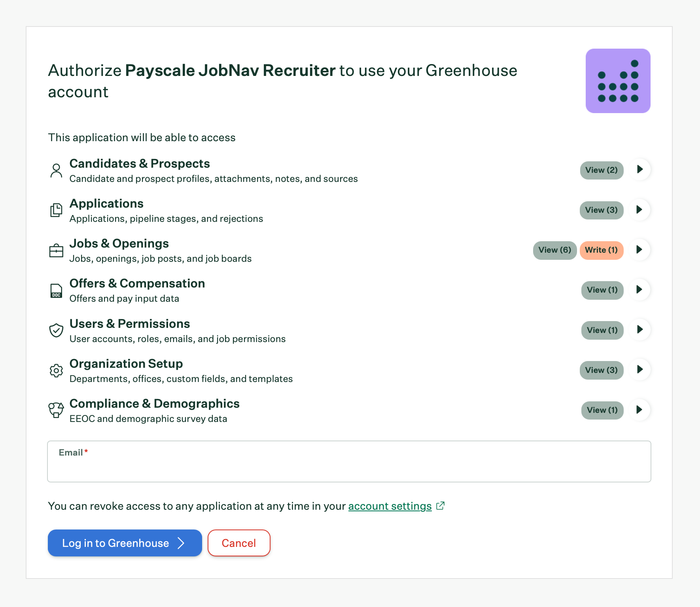Image resolution: width=700 pixels, height=607 pixels.
Task: Expand the Compliance & Demographics arrow
Action: click(639, 409)
